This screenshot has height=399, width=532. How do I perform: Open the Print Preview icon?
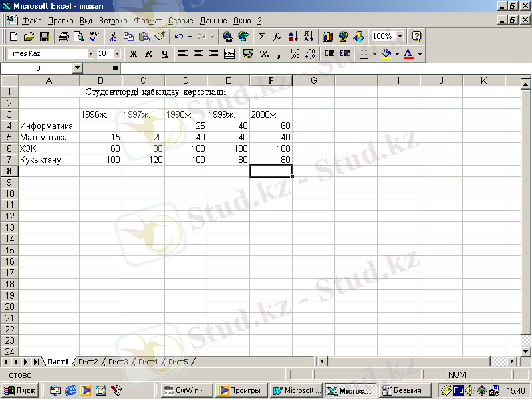(78, 37)
